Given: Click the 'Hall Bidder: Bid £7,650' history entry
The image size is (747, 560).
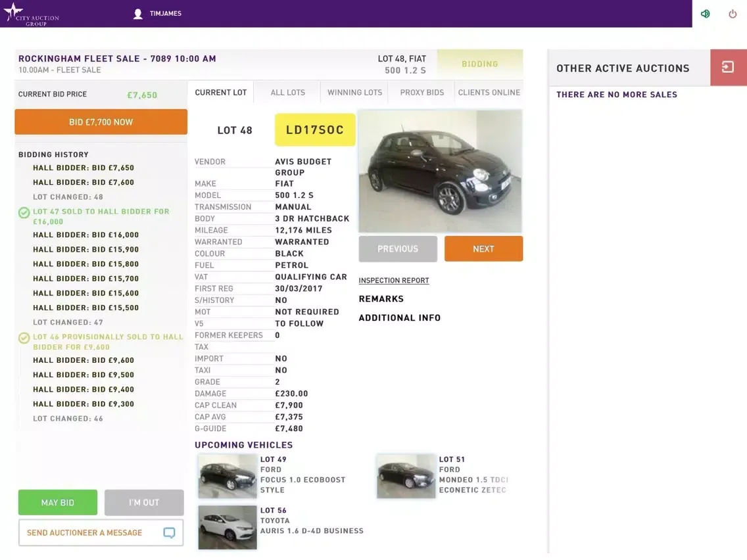Looking at the screenshot, I should tap(84, 168).
